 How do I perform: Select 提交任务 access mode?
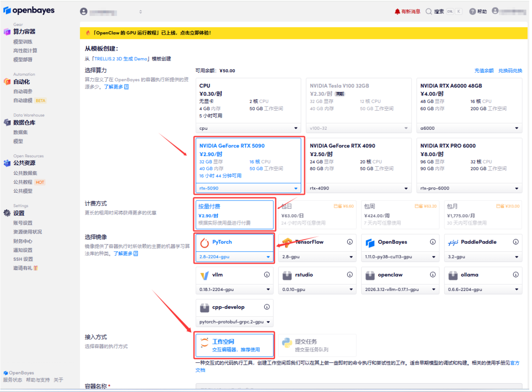tap(317, 345)
